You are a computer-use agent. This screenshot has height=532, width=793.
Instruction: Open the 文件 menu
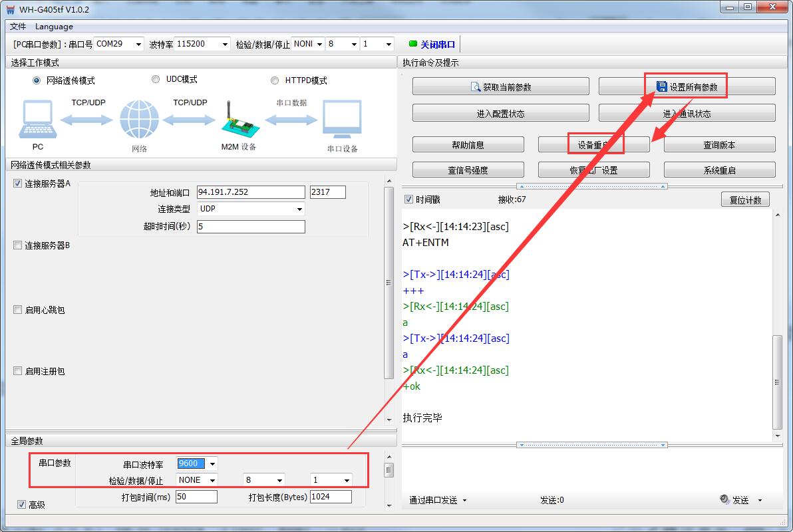pyautogui.click(x=18, y=27)
